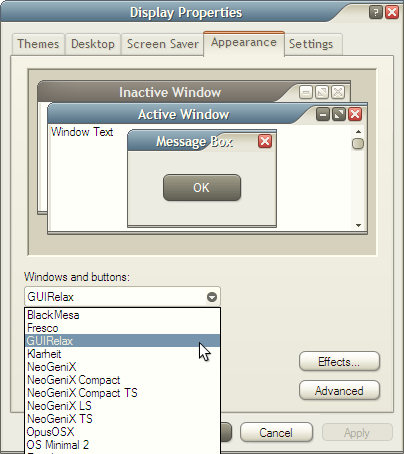Click the preview scrollbar down arrow

click(x=358, y=225)
